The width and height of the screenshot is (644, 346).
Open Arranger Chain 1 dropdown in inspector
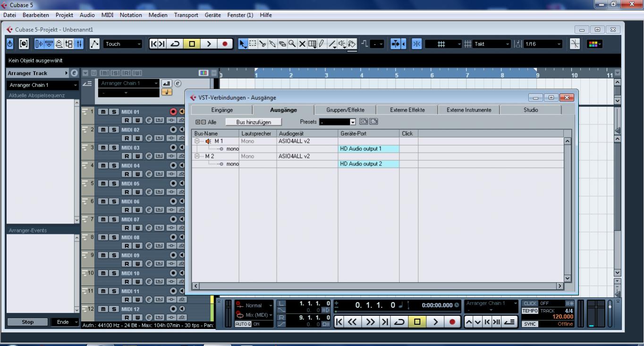click(43, 85)
